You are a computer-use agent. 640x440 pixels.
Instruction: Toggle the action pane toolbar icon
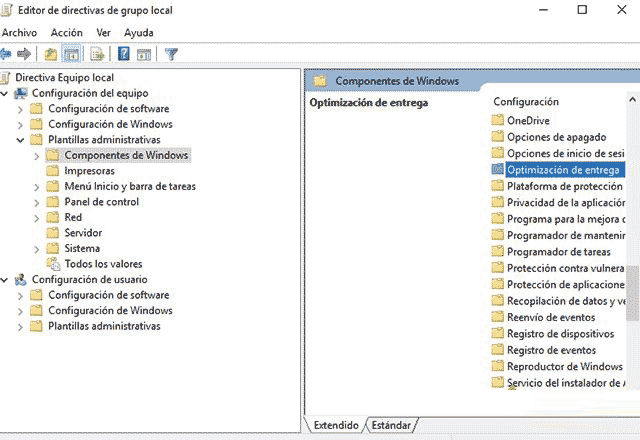click(144, 54)
